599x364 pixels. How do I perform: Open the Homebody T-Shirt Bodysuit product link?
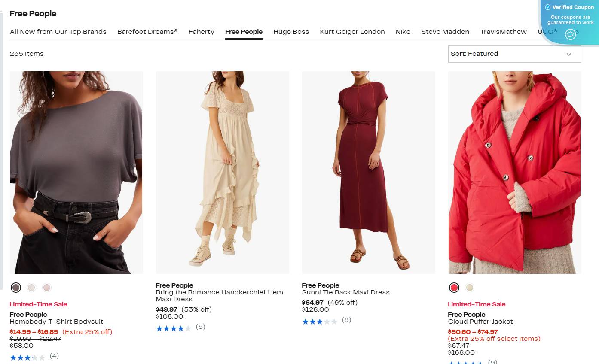[x=56, y=322]
